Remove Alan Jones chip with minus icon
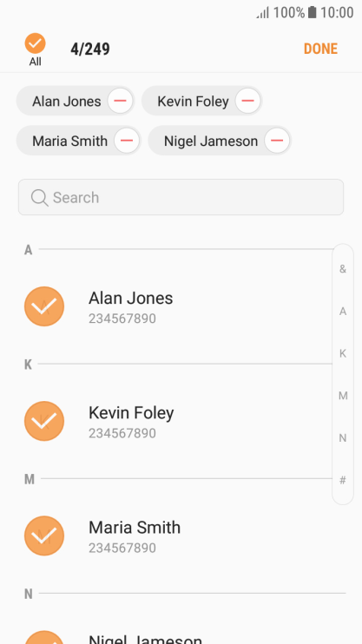The image size is (362, 644). pos(120,101)
